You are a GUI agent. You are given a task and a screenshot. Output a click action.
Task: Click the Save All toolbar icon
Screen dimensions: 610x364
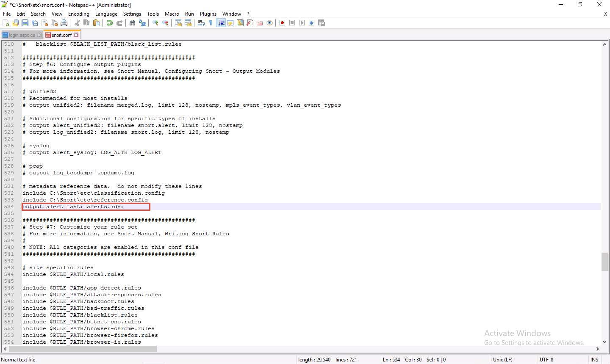click(35, 23)
